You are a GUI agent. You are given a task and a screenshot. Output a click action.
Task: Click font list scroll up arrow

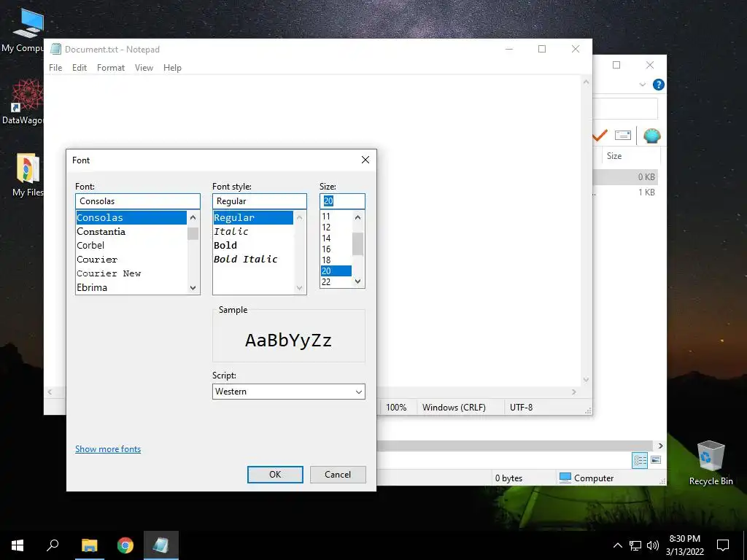tap(193, 217)
